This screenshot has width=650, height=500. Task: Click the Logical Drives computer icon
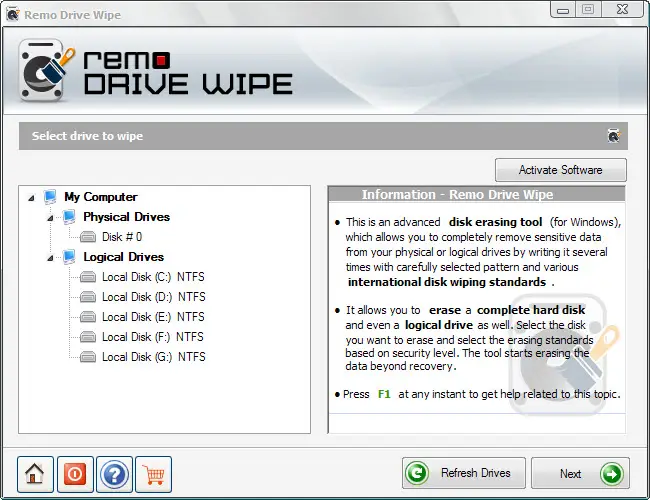(69, 257)
